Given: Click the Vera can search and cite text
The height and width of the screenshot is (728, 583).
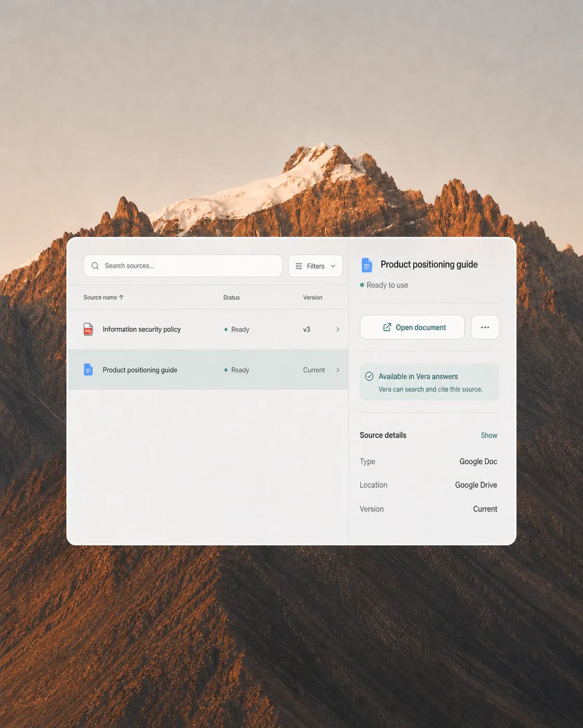Looking at the screenshot, I should point(430,389).
